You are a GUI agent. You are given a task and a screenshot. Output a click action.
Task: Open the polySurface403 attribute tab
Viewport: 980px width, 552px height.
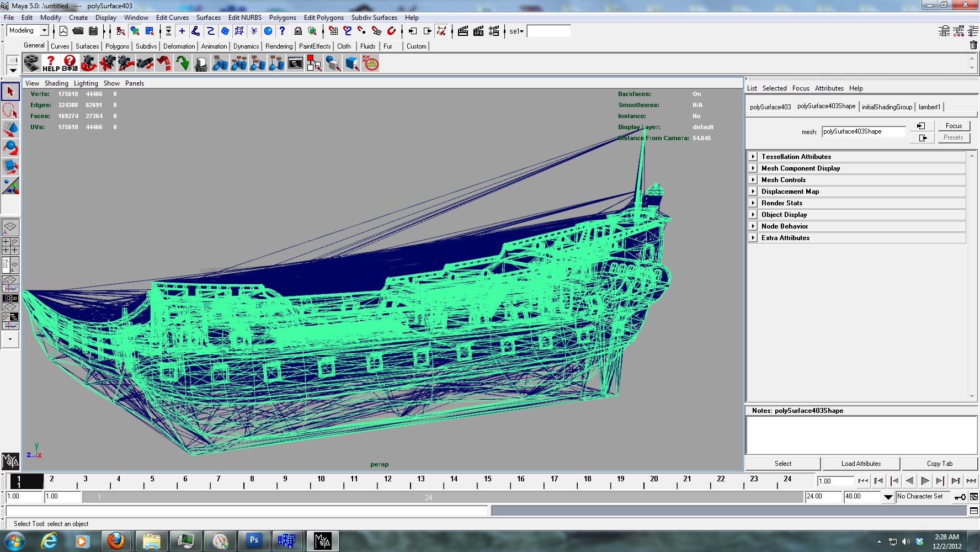[x=770, y=107]
